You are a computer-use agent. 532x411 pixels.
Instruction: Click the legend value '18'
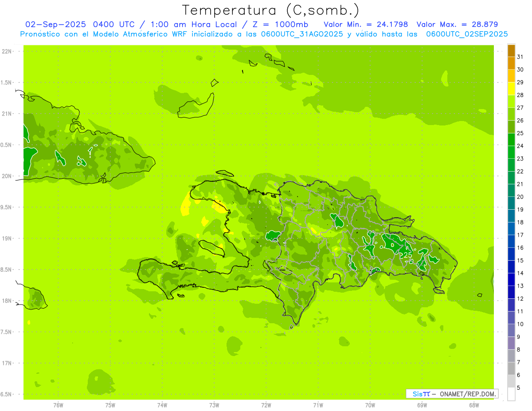pyautogui.click(x=520, y=222)
